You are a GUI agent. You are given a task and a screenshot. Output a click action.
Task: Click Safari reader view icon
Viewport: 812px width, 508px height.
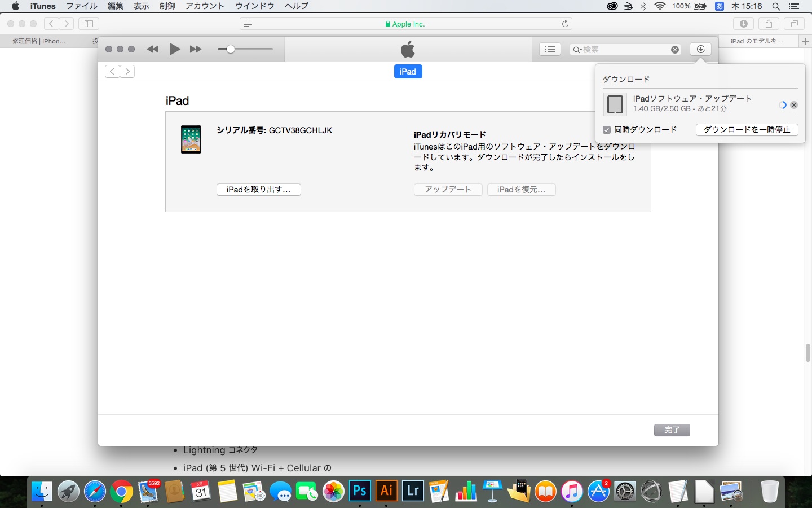(x=248, y=24)
